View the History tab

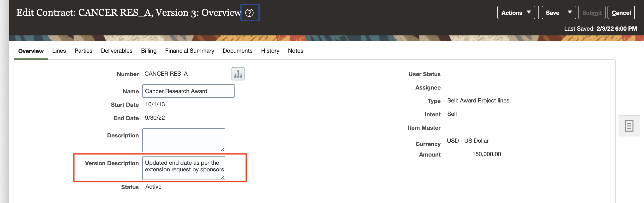[270, 51]
